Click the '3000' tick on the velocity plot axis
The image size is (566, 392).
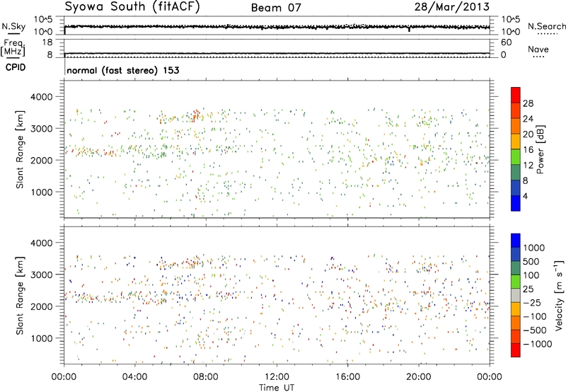pos(41,275)
